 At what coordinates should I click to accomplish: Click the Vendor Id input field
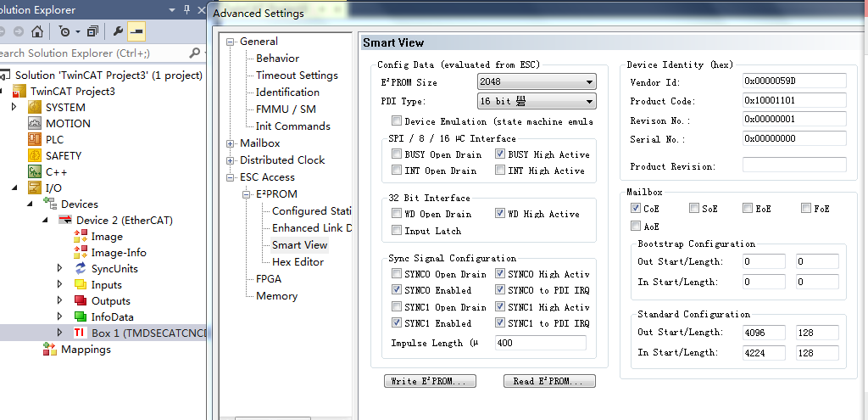pyautogui.click(x=793, y=81)
